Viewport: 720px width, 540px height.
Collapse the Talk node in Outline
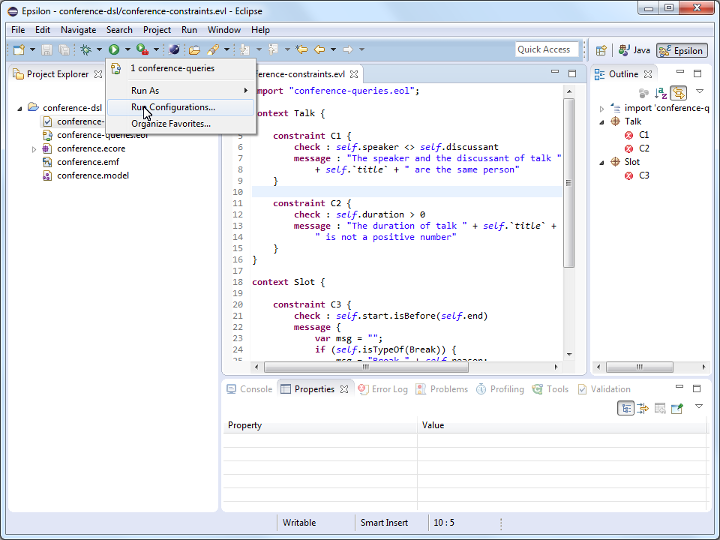point(602,122)
